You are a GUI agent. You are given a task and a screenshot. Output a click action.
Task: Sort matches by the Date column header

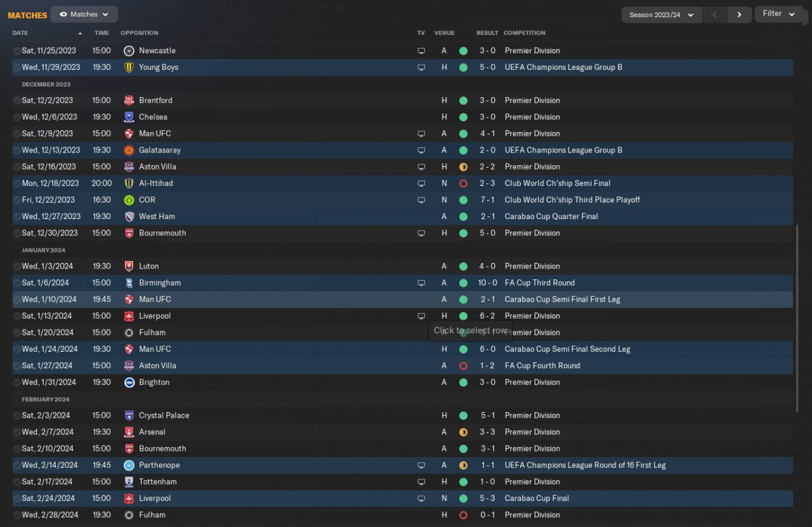[20, 33]
